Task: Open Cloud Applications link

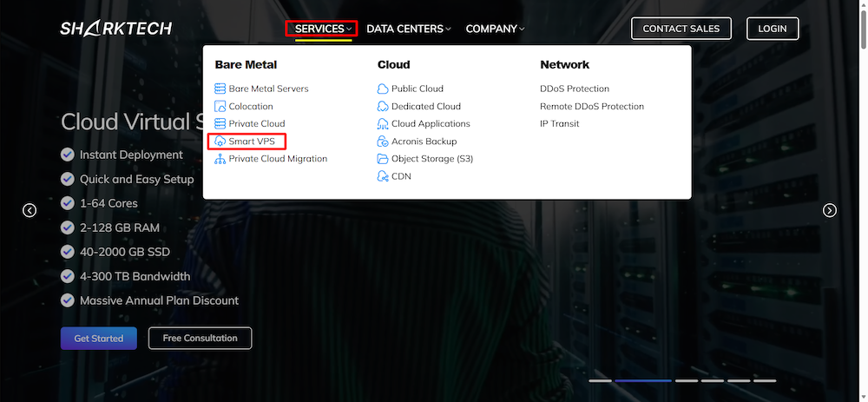Action: [431, 123]
